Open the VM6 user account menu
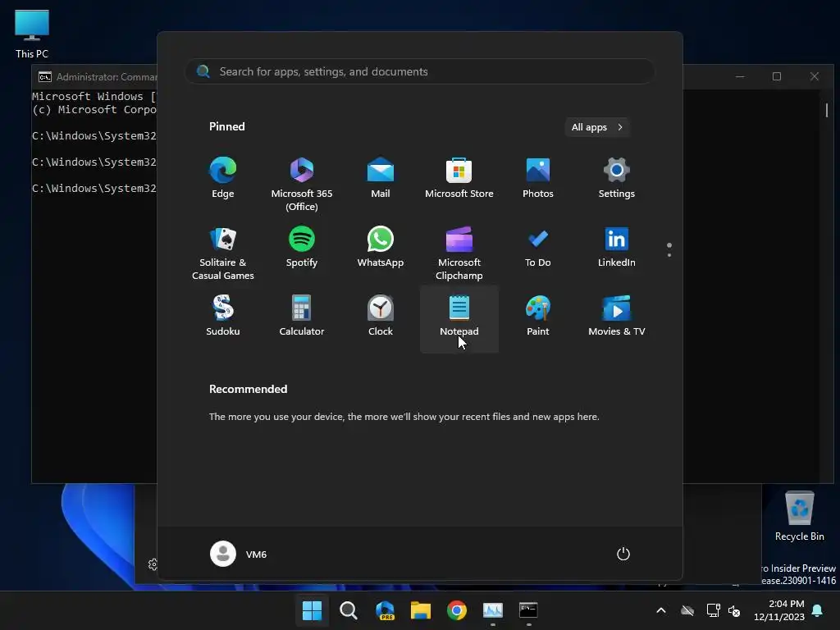Viewport: 840px width, 630px height. (x=239, y=554)
